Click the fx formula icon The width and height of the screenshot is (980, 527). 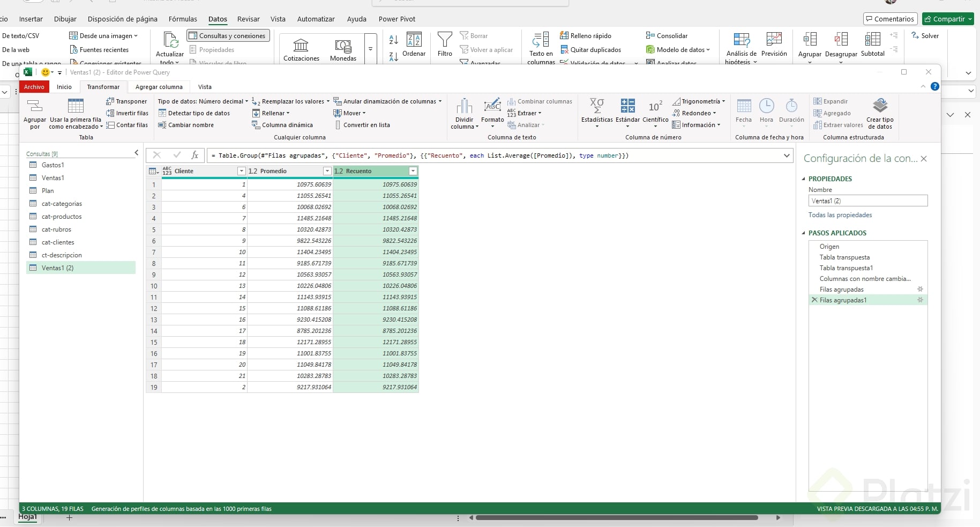point(195,155)
